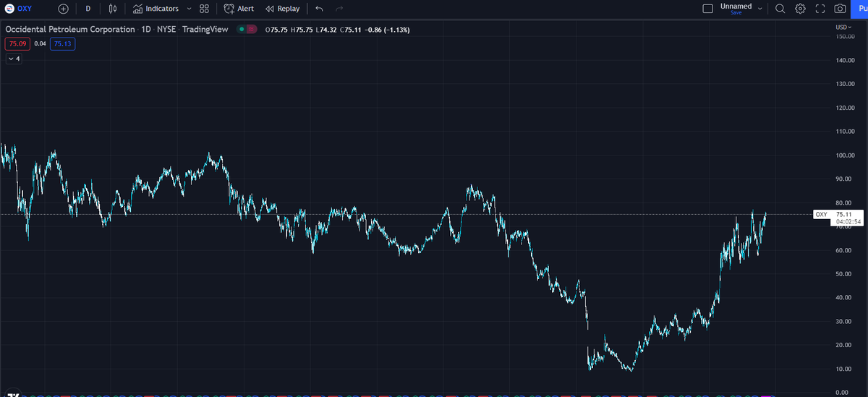Click the open value O75.75
868x397 pixels.
pos(276,30)
